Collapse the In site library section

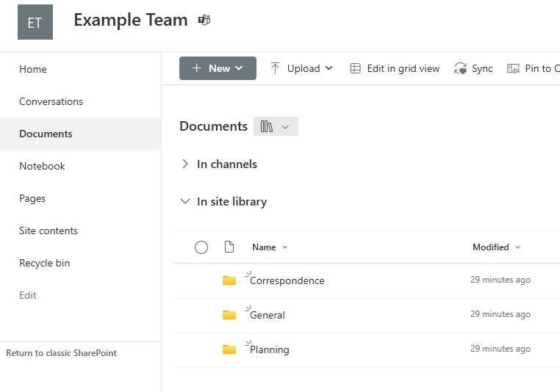(185, 202)
